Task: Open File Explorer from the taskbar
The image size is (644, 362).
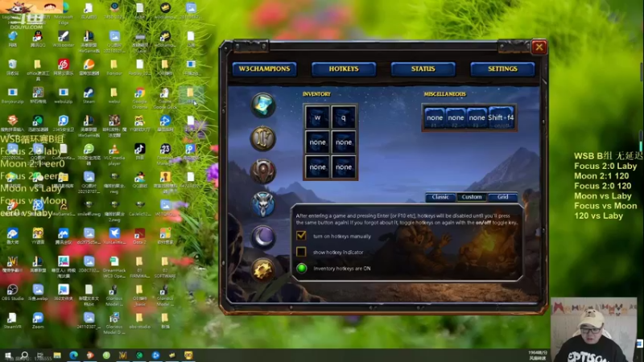Action: 56,356
